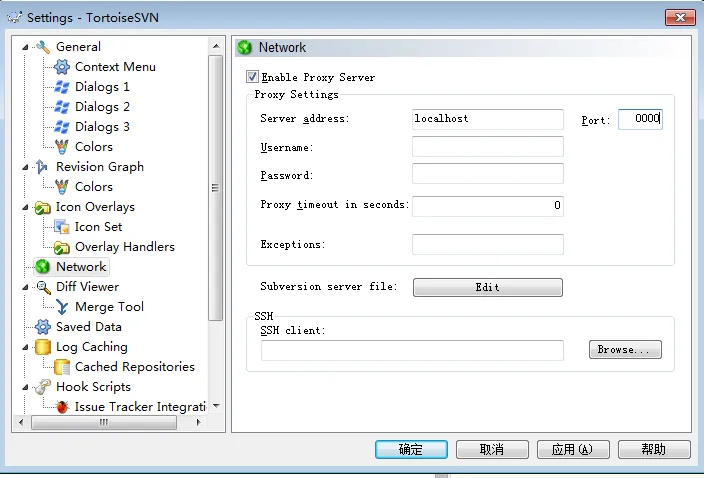Viewport: 704px width, 478px height.
Task: Close the Settings window
Action: click(x=680, y=18)
